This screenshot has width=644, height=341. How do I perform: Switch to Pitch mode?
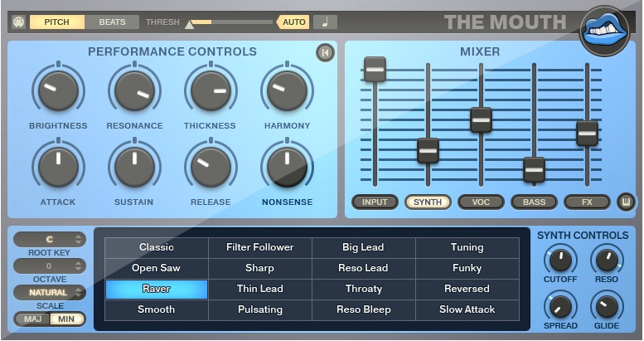57,22
